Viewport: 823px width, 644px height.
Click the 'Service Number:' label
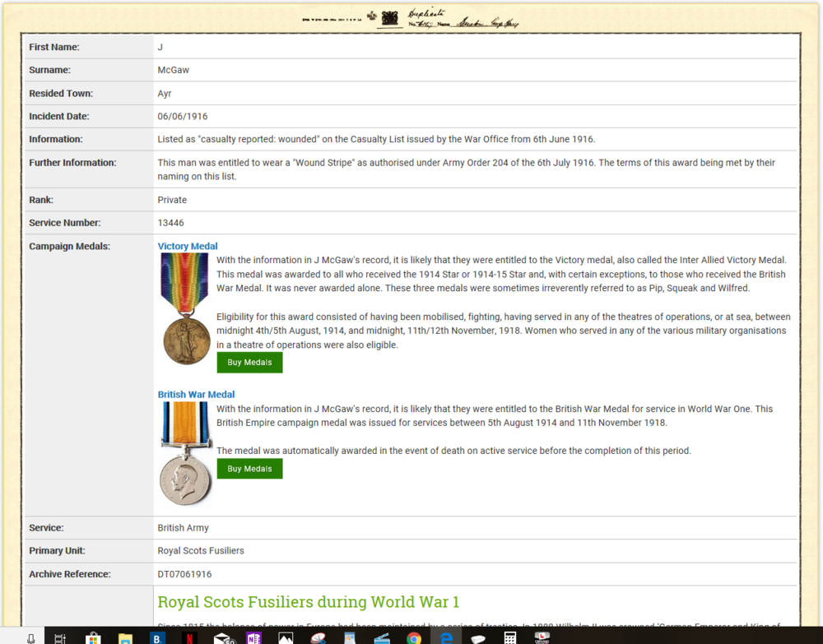pyautogui.click(x=64, y=223)
